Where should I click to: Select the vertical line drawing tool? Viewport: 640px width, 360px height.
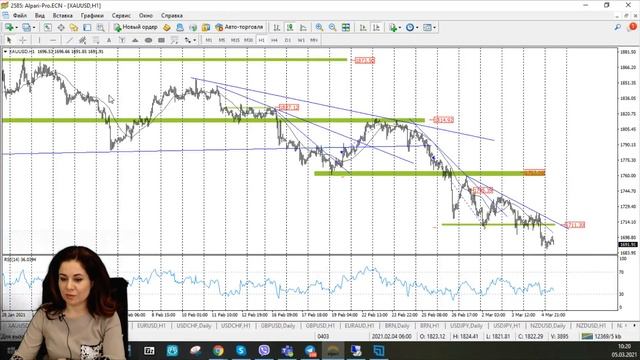39,40
